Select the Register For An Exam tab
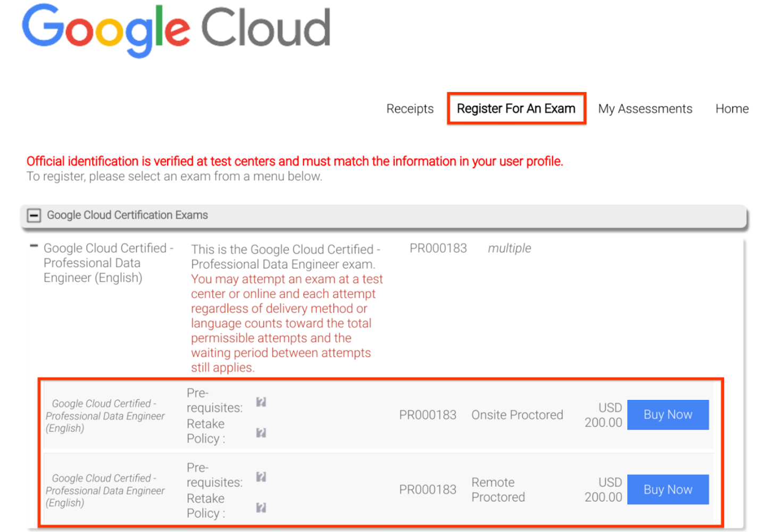Image resolution: width=759 pixels, height=532 pixels. [x=516, y=109]
